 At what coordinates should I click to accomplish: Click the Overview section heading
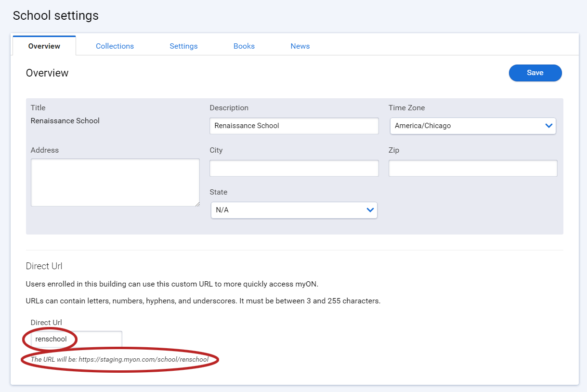47,73
